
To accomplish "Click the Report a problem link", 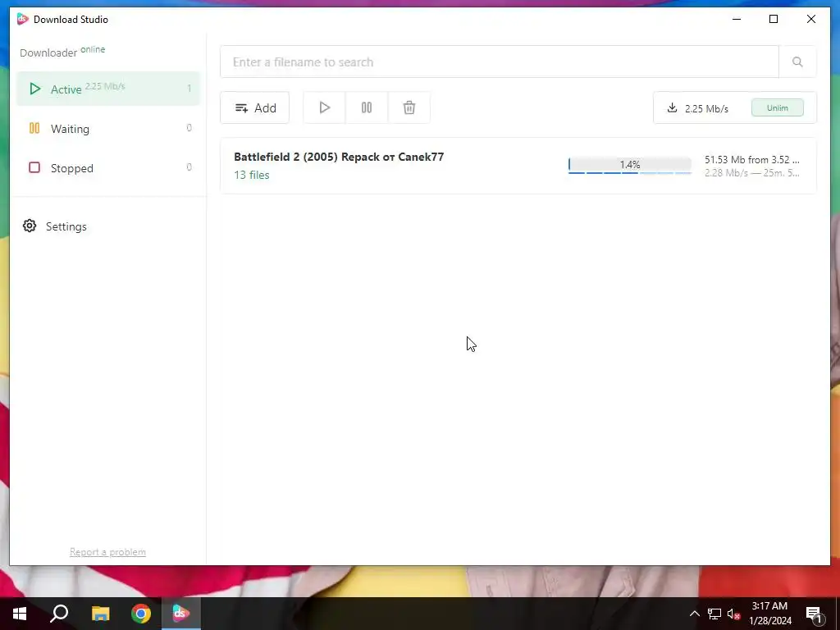I will click(x=107, y=552).
